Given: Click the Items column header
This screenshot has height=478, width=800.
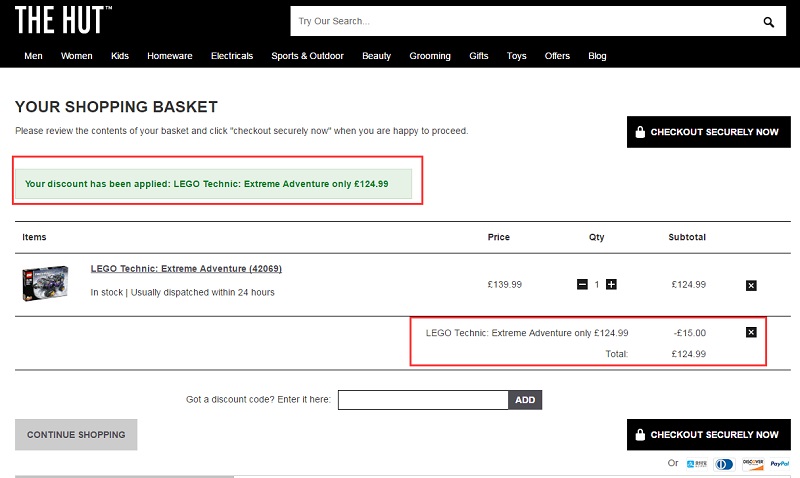Looking at the screenshot, I should coord(34,237).
